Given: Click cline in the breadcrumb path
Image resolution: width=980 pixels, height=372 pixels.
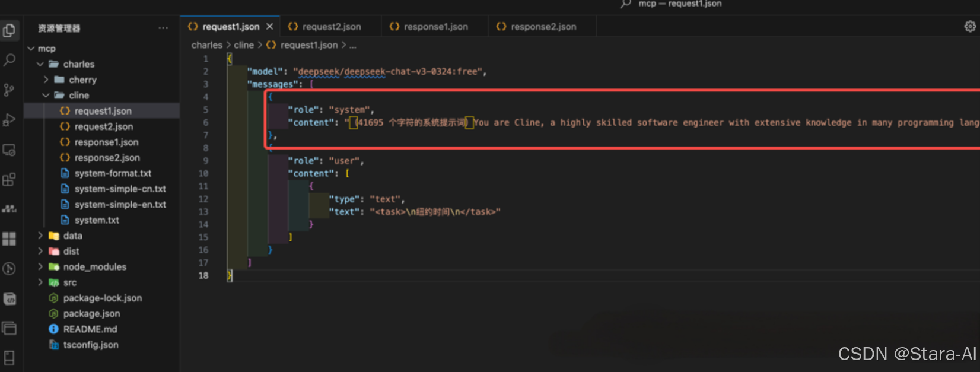Looking at the screenshot, I should [x=243, y=45].
